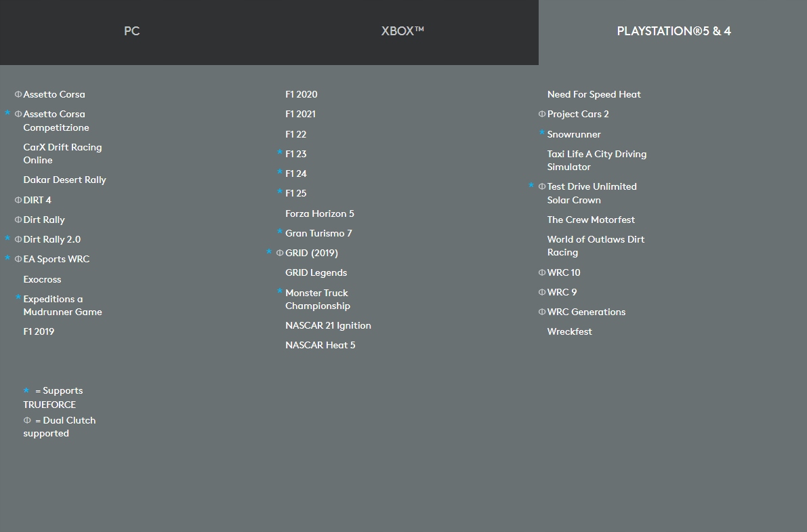Screen dimensions: 807x532
Task: Click the dual clutch symbol beside DIRT 4
Action: (18, 200)
